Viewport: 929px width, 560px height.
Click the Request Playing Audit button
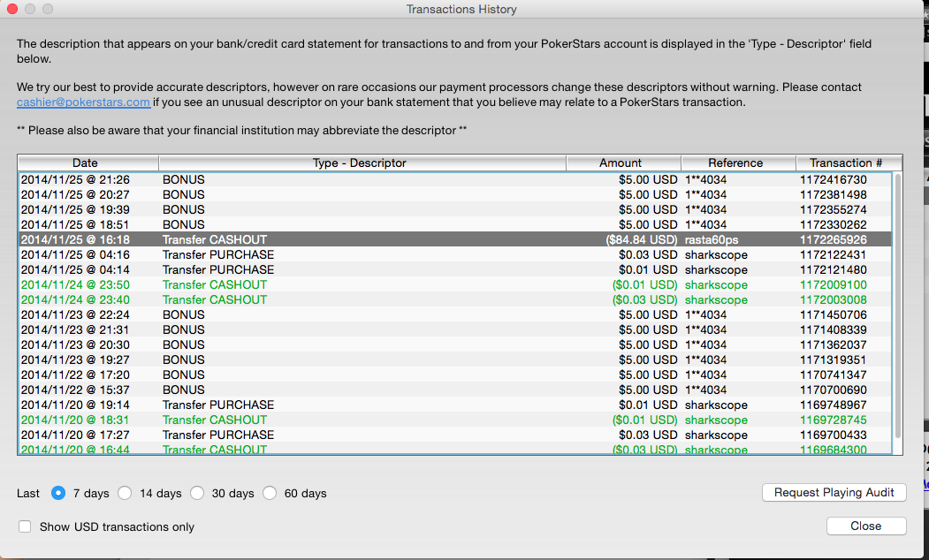834,493
